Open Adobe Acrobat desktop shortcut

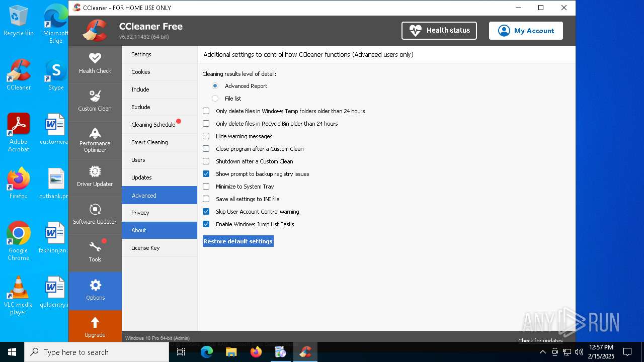pyautogui.click(x=19, y=133)
